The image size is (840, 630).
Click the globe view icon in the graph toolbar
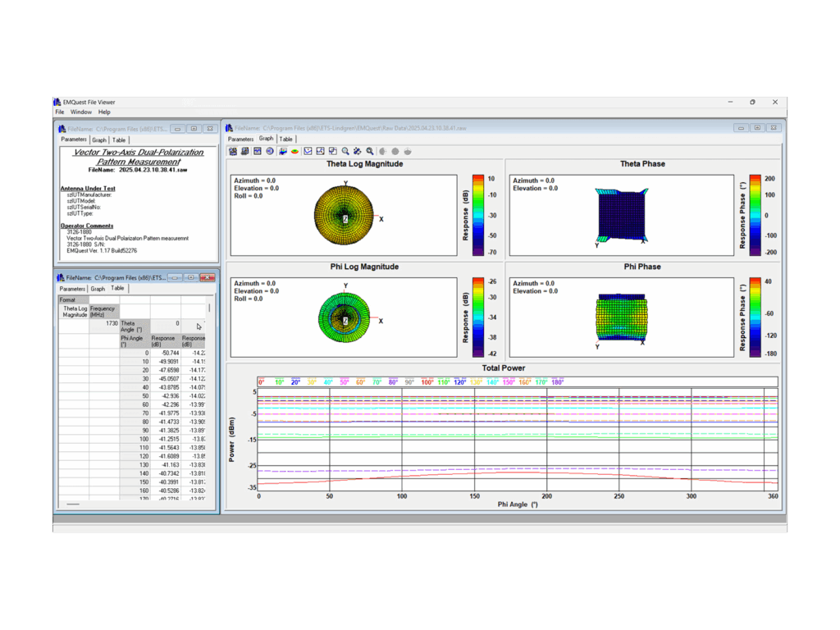click(269, 151)
